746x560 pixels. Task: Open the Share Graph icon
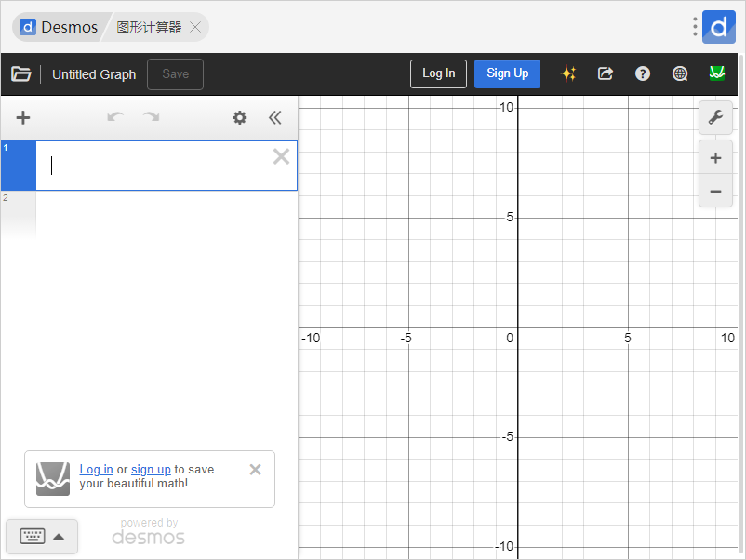click(x=606, y=73)
